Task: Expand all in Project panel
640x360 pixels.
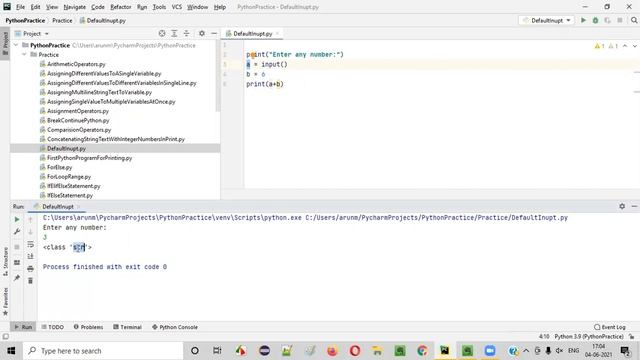Action: (174, 33)
